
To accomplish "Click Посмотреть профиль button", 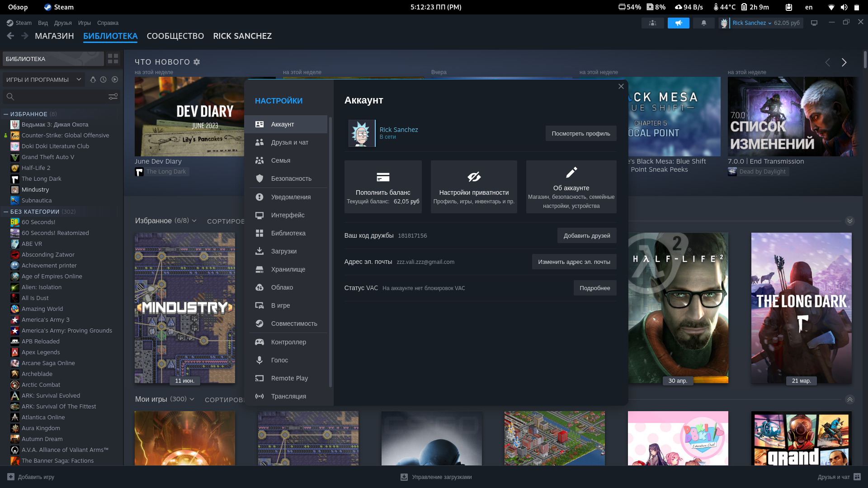I will [581, 133].
